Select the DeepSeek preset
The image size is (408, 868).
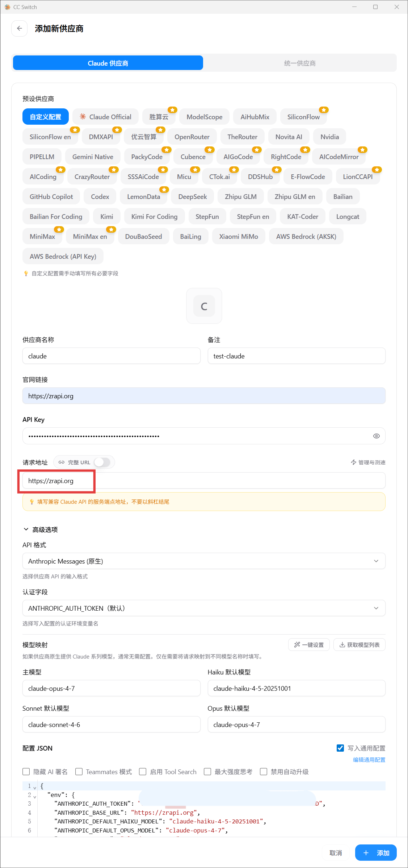pyautogui.click(x=193, y=196)
